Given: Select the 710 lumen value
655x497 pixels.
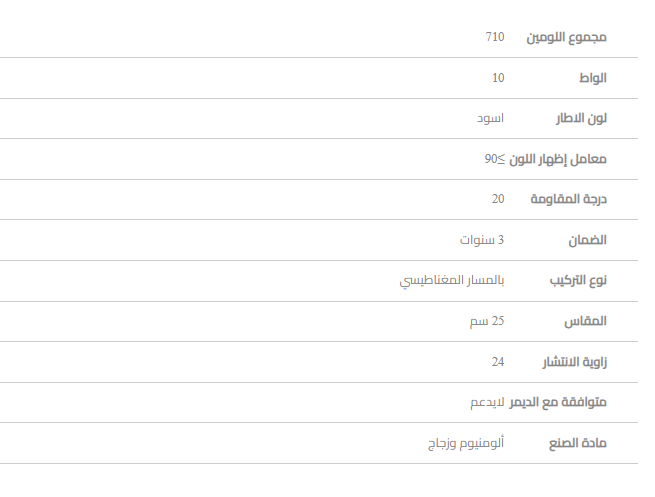Looking at the screenshot, I should pos(495,37).
